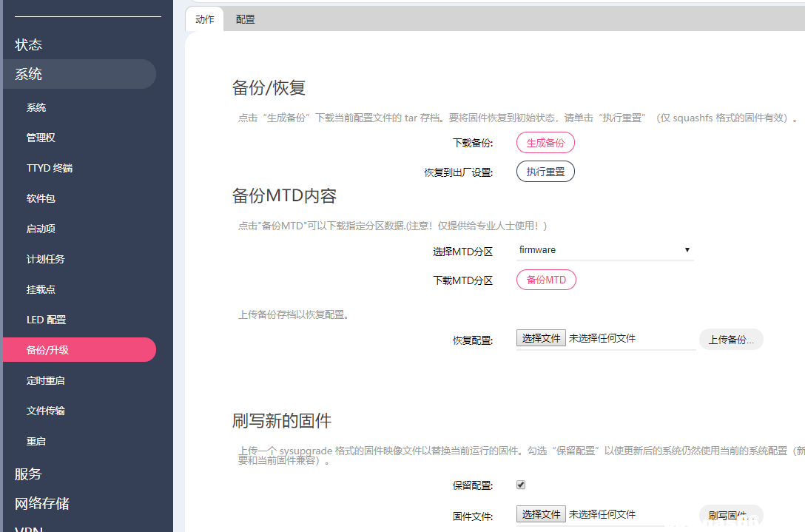Open the 计划任务 page
The image size is (805, 532).
pos(45,259)
